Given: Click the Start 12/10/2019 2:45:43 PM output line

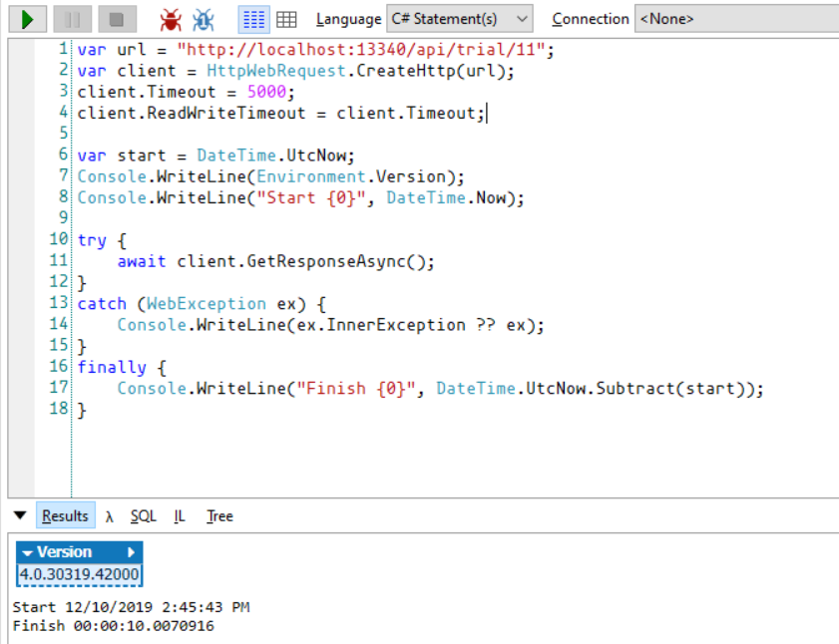Looking at the screenshot, I should pyautogui.click(x=131, y=608).
